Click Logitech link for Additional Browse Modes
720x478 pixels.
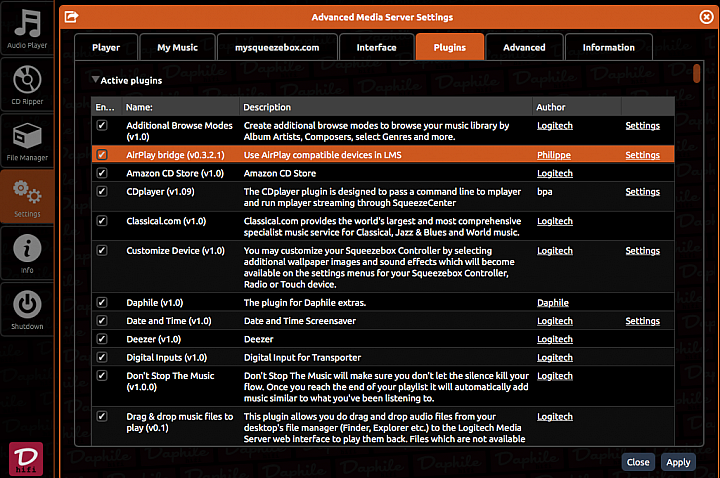tap(555, 126)
